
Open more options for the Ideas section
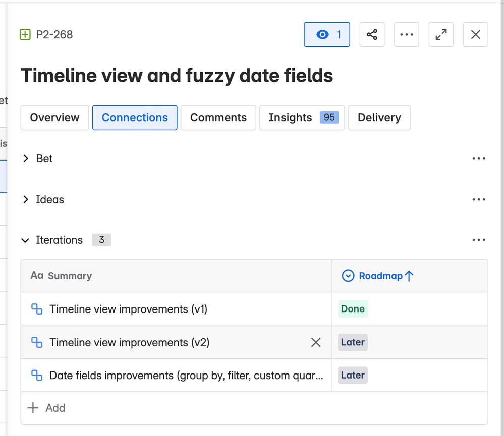click(x=478, y=200)
